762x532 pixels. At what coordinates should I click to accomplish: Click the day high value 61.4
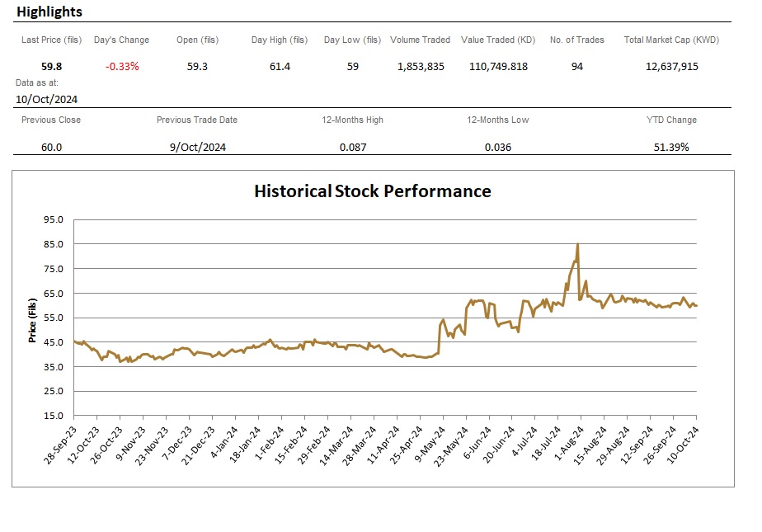point(280,67)
